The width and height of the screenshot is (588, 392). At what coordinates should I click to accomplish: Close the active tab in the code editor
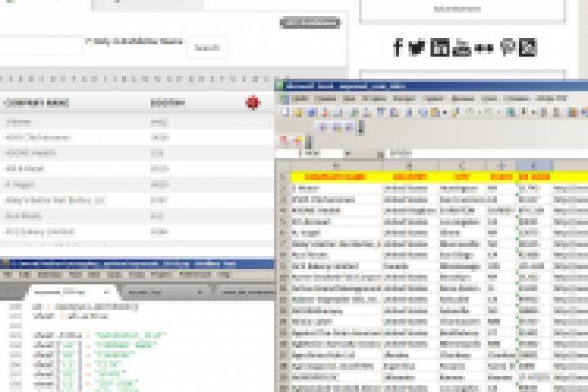coord(106,292)
